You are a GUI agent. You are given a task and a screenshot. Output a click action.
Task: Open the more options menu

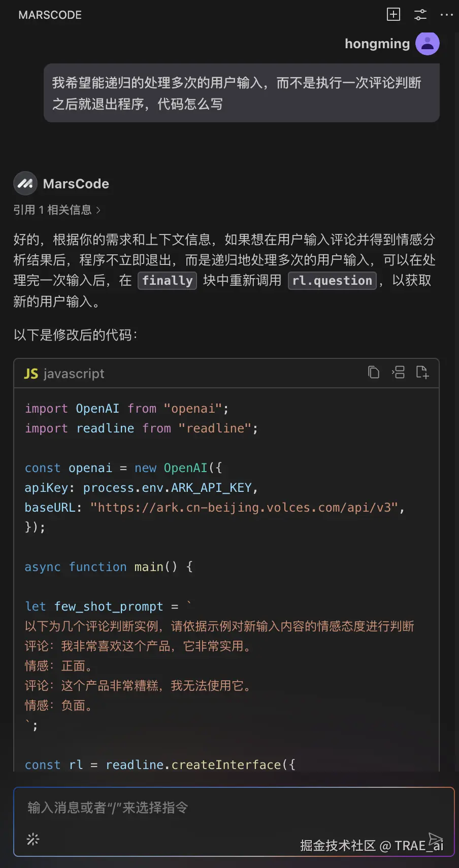(446, 14)
